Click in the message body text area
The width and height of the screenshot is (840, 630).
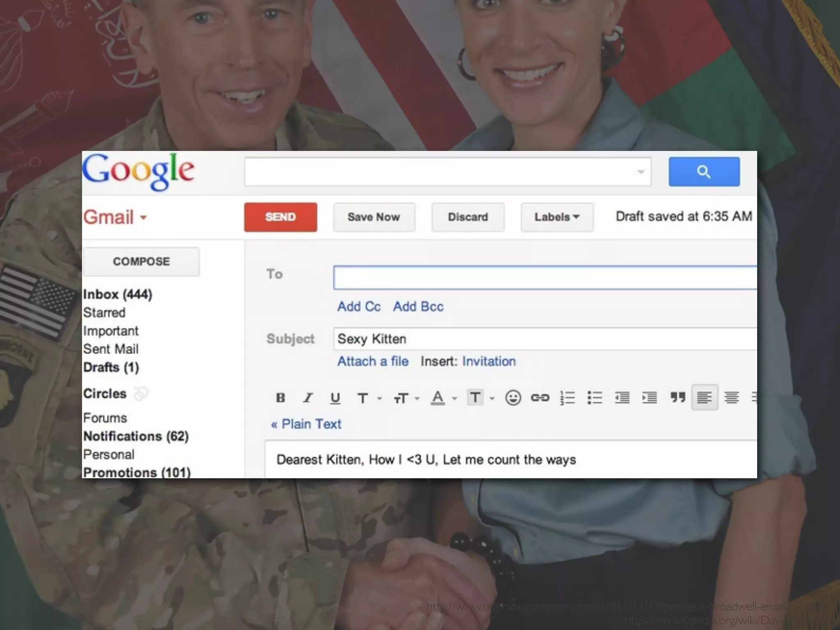click(x=511, y=459)
